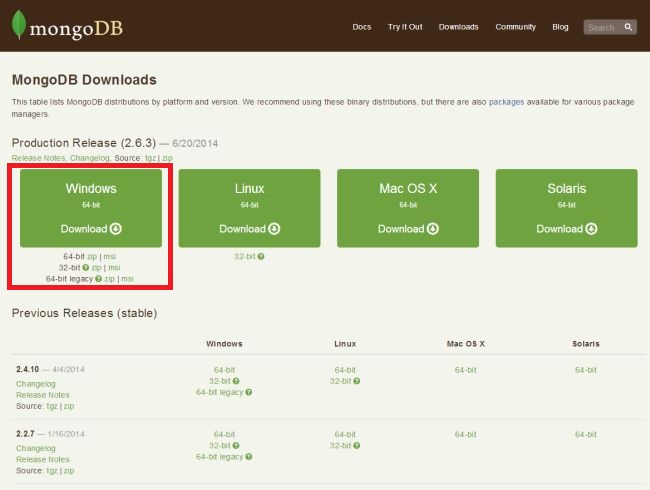Image resolution: width=650 pixels, height=490 pixels.
Task: Open the 2.4.10 Release Notes link
Action: click(43, 395)
